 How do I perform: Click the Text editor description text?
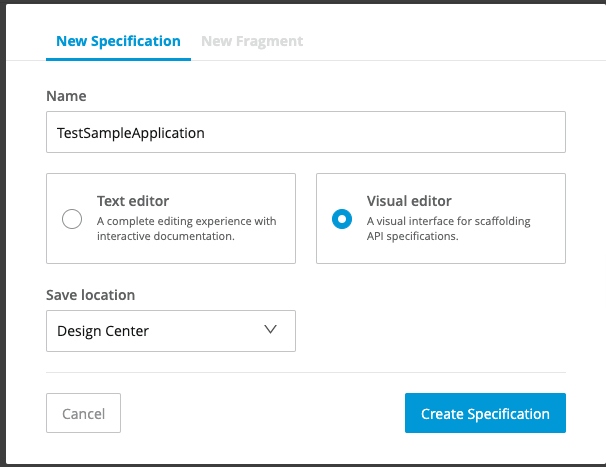click(186, 229)
